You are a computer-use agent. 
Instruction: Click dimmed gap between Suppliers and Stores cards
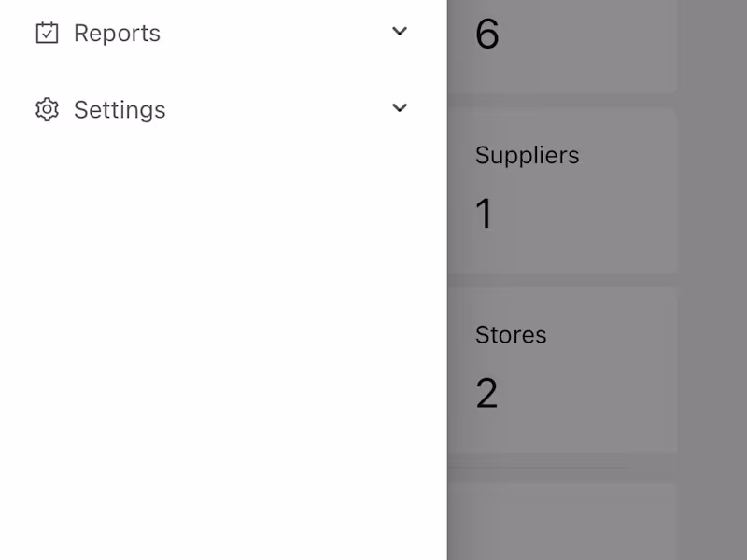560,280
